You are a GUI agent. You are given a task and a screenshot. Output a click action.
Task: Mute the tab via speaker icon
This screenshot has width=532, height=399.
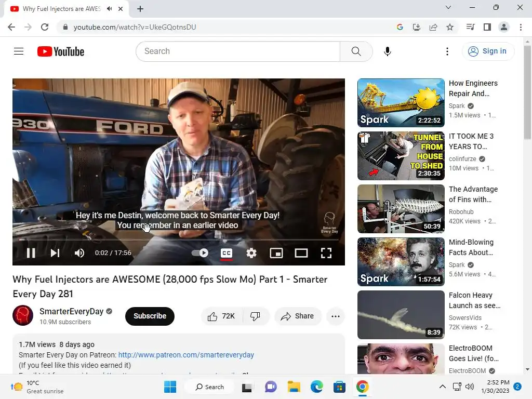[109, 9]
